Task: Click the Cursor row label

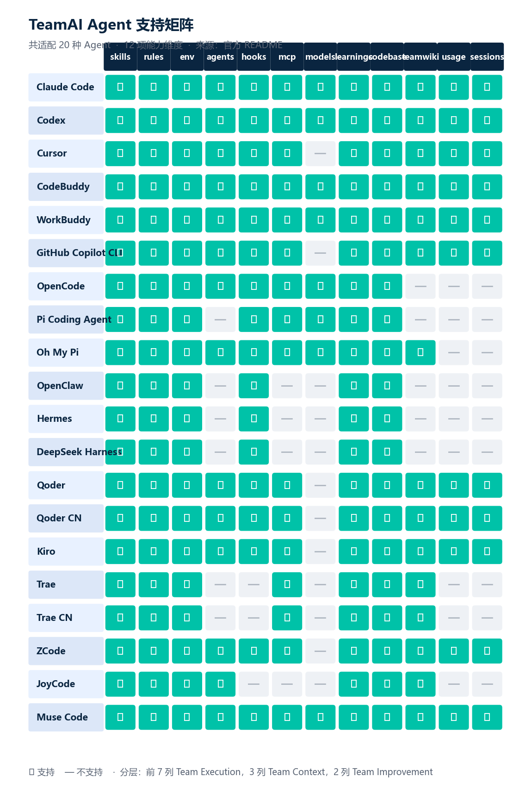Action: click(66, 153)
